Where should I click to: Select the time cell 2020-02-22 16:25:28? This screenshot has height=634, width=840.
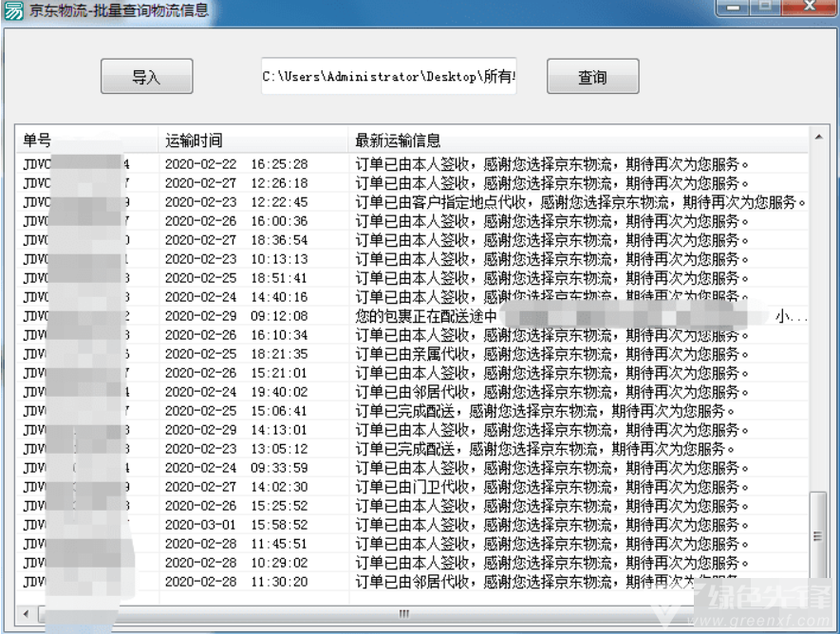[x=236, y=164]
